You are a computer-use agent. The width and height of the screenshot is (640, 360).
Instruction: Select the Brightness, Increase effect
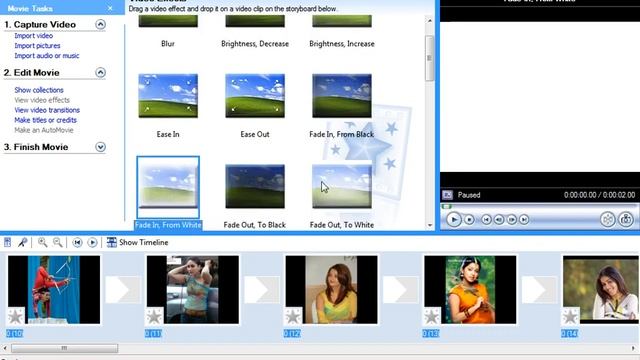[342, 21]
